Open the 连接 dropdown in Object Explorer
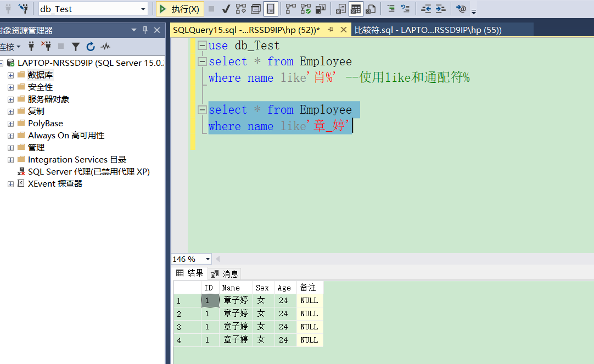The height and width of the screenshot is (364, 594). [x=10, y=47]
